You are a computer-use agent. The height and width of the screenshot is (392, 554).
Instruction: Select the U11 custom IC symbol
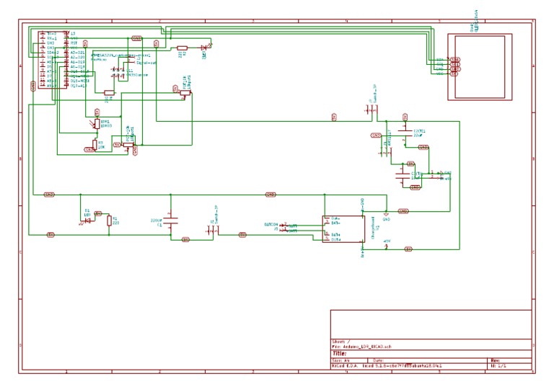118,73
